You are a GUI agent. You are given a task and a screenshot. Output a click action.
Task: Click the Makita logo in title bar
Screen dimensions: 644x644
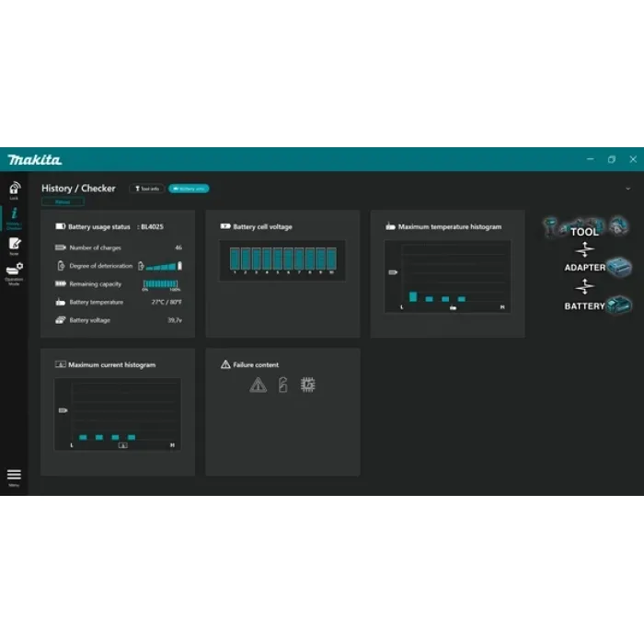(x=35, y=159)
